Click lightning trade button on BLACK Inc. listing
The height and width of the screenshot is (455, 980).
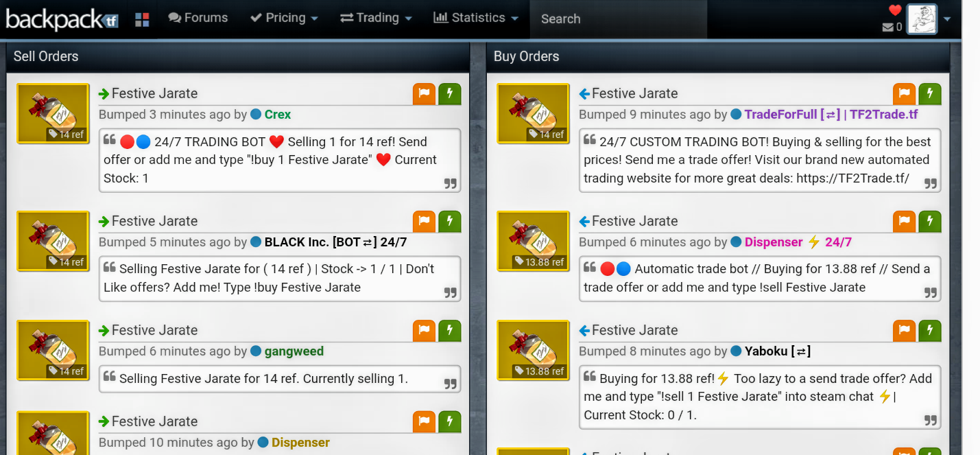(450, 222)
